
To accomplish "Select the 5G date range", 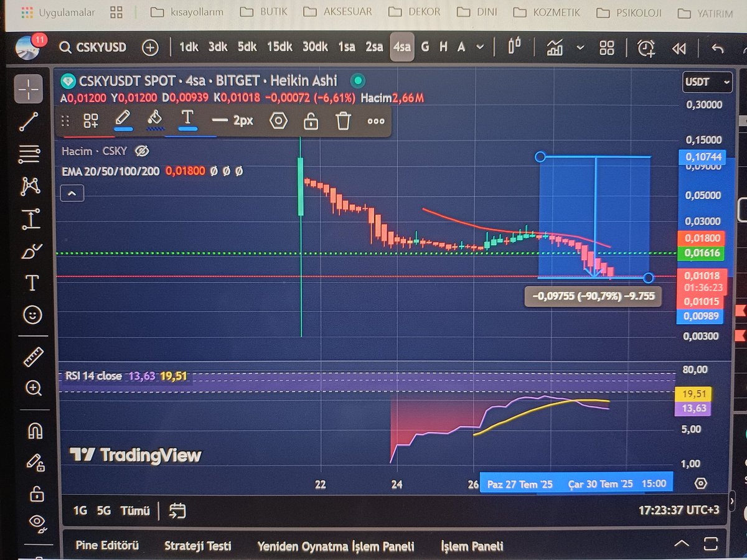I will tap(103, 511).
